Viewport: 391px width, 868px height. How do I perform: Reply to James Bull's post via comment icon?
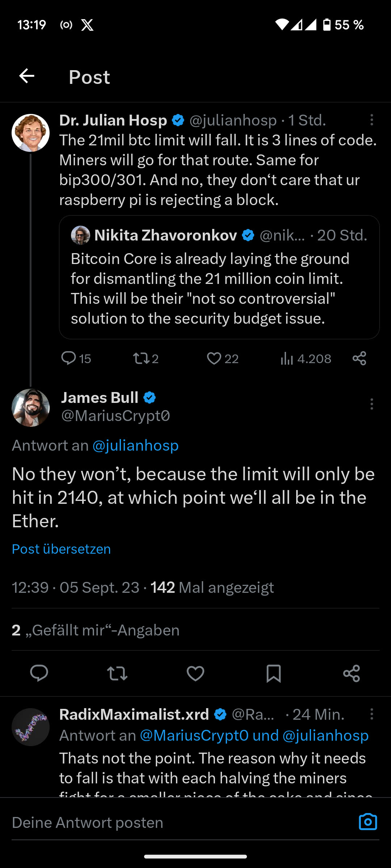tap(39, 673)
